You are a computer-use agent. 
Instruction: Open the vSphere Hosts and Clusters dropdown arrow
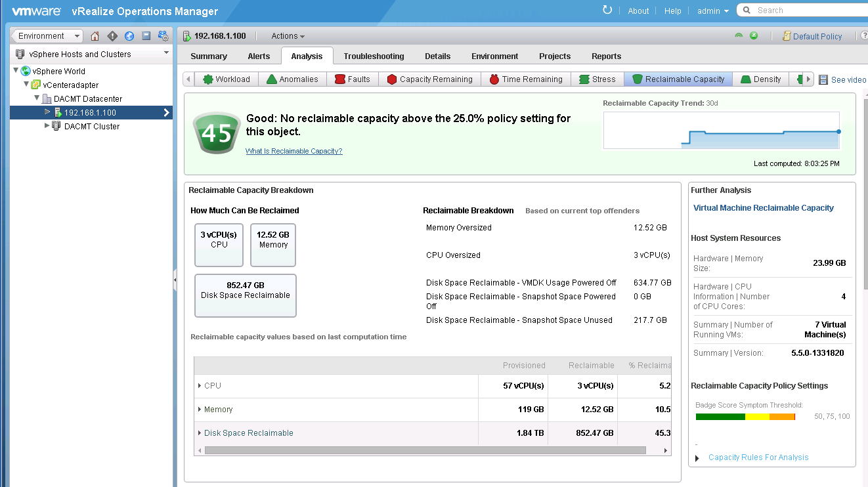click(x=166, y=53)
